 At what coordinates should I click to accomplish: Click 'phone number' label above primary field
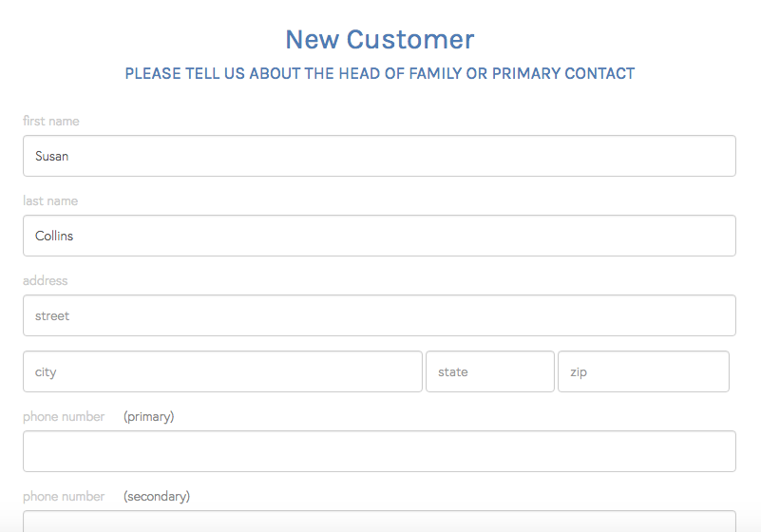(64, 417)
